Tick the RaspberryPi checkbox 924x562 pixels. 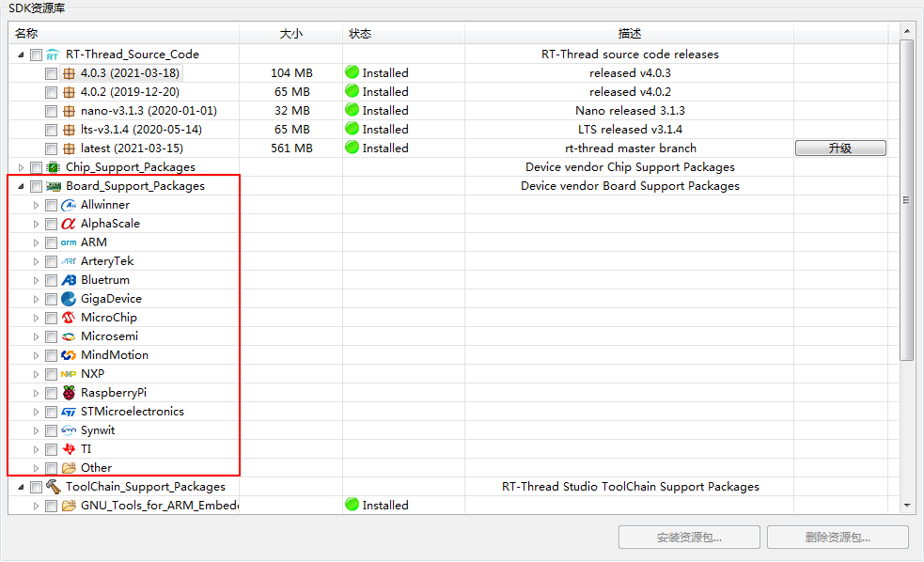[52, 393]
